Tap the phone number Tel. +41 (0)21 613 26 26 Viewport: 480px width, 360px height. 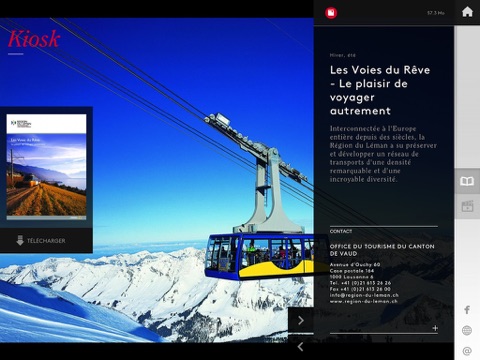pyautogui.click(x=360, y=283)
